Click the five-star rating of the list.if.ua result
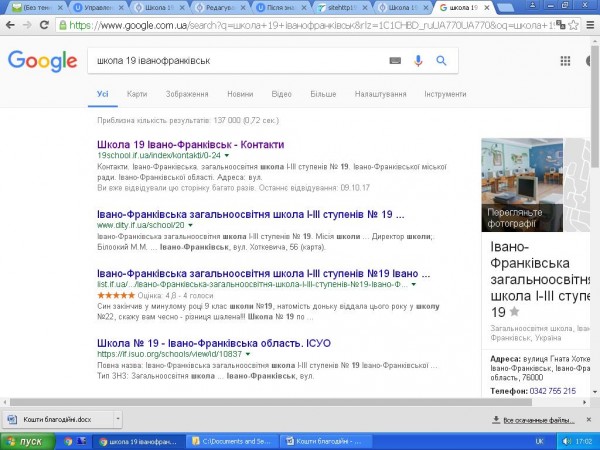 [x=116, y=295]
